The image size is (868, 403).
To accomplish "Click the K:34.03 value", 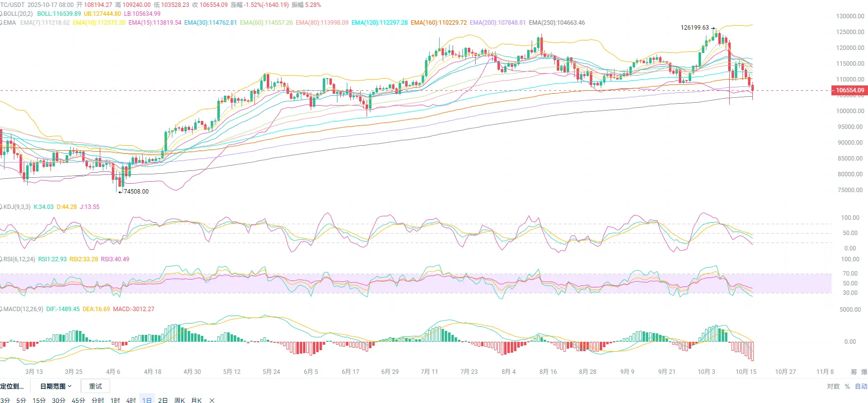I will click(x=43, y=207).
